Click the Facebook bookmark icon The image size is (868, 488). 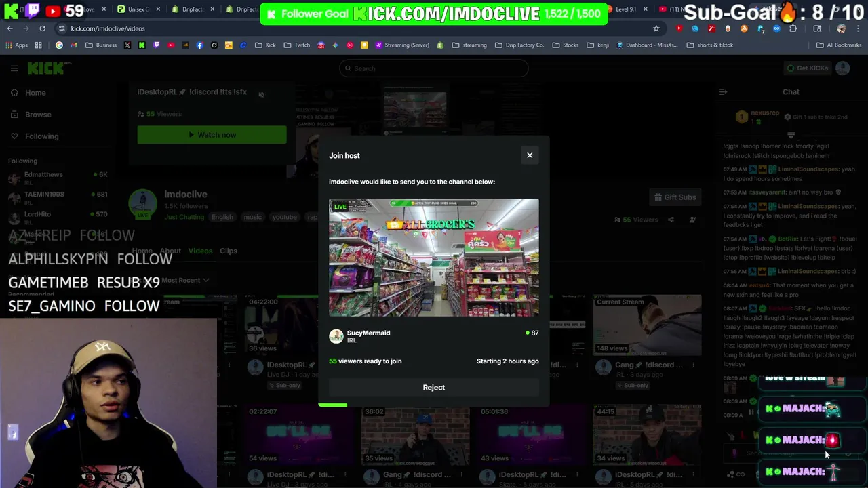coord(199,45)
